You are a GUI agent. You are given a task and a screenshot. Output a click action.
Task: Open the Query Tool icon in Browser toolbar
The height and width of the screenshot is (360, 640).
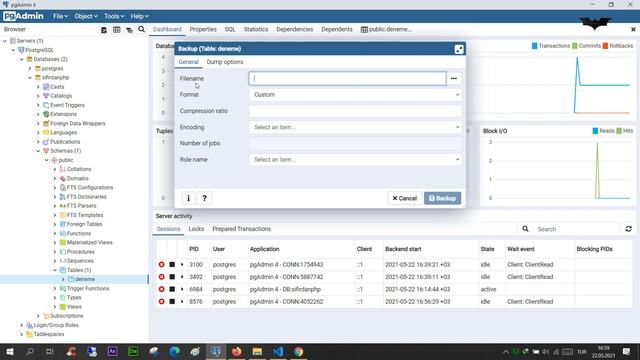point(104,30)
